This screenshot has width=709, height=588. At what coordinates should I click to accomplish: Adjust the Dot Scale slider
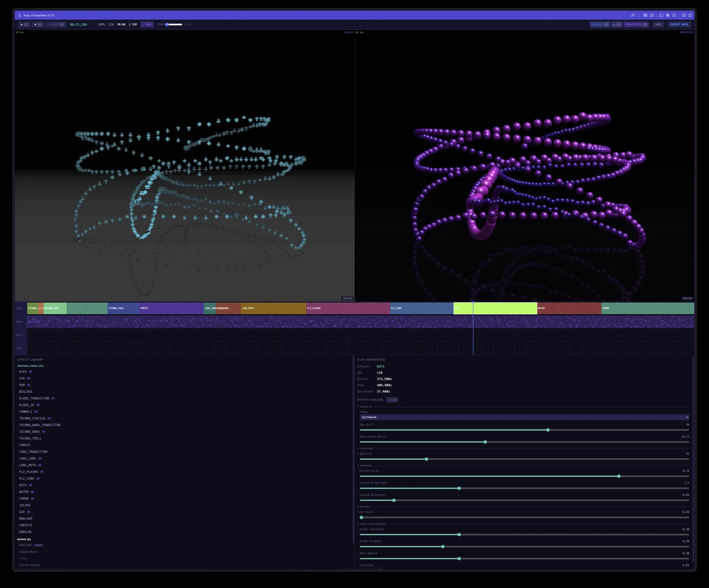click(x=524, y=518)
